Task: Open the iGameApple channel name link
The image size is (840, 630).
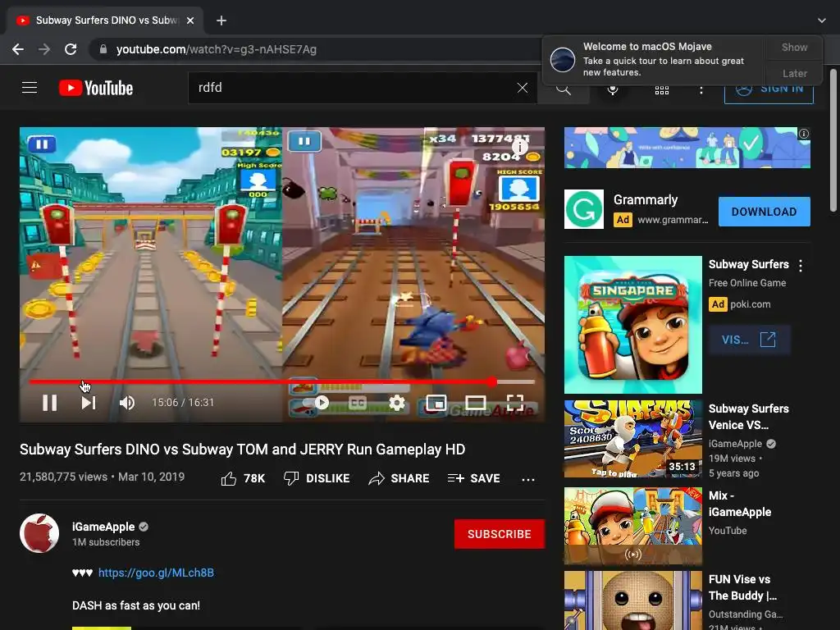Action: tap(103, 527)
